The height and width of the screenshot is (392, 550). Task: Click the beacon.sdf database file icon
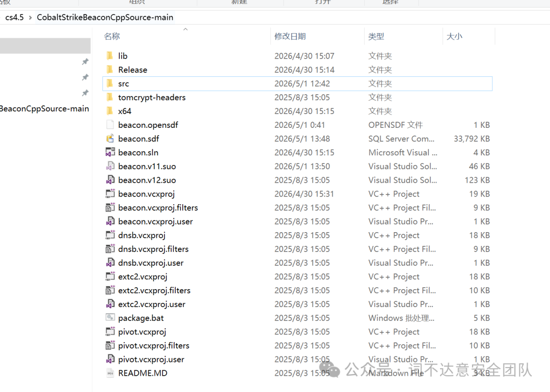[x=110, y=138]
